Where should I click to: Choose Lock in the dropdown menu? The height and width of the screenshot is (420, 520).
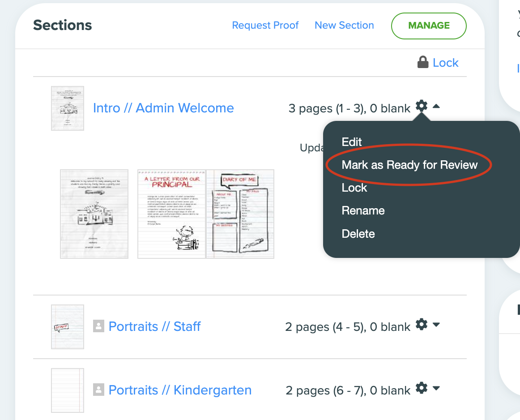(x=354, y=188)
